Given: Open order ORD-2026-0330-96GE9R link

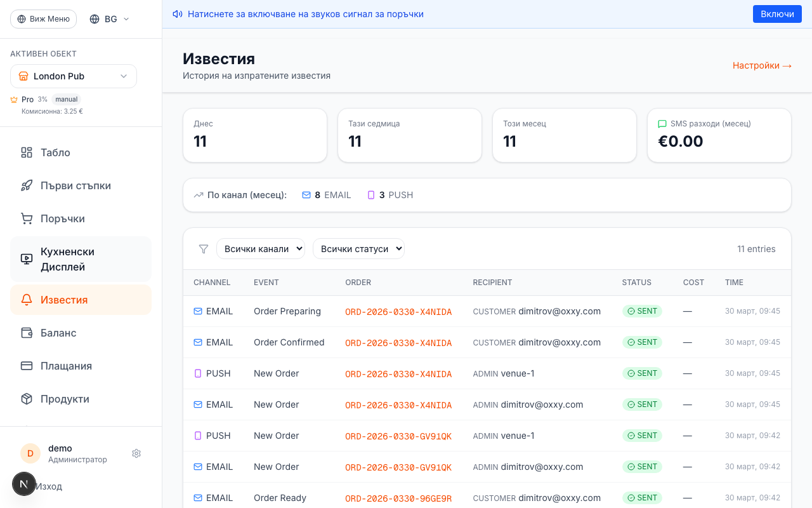Looking at the screenshot, I should [x=398, y=498].
